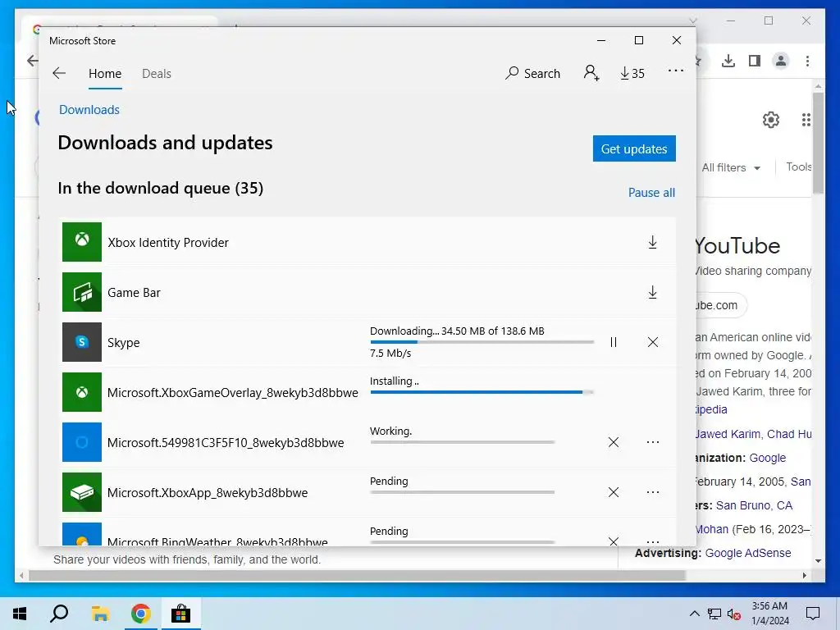Select Xbox Identity Provider row name
Screen dimensions: 840x630
point(168,243)
